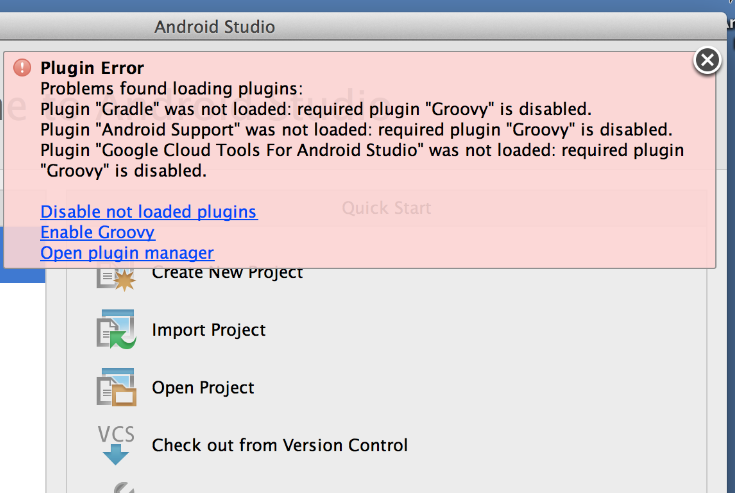Viewport: 735px width, 493px height.
Task: Click the Google Cloud Tools not loaded message
Action: pos(362,151)
